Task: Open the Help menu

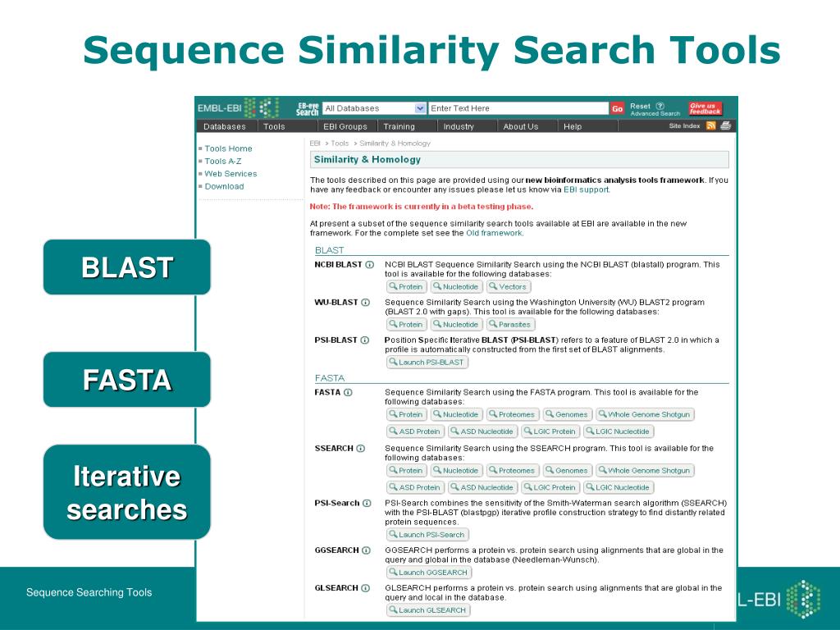Action: click(572, 126)
